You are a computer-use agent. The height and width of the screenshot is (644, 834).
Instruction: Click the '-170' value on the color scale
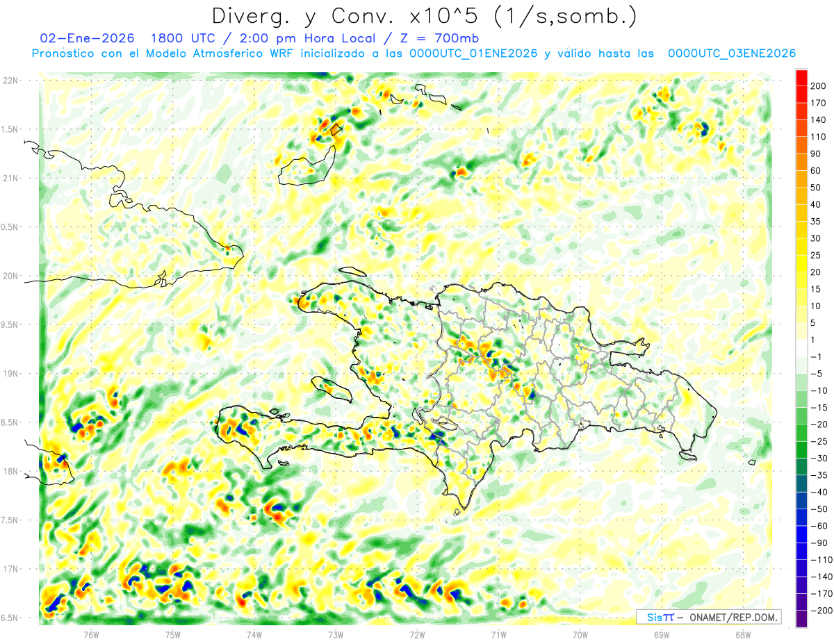(821, 593)
